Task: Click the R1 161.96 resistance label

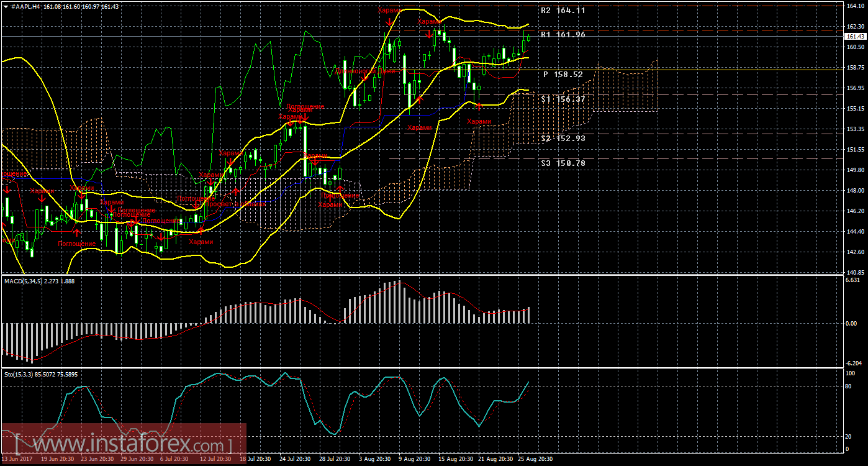Action: pos(562,35)
